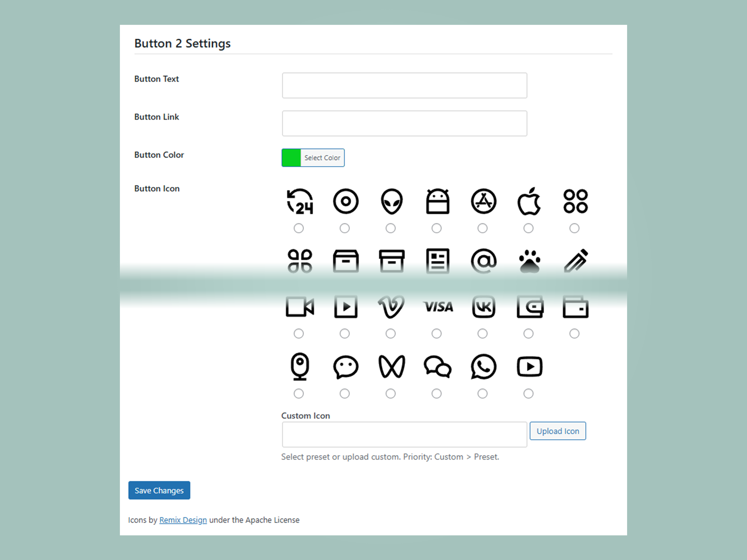Pick the target circle icon
The width and height of the screenshot is (747, 560).
click(345, 202)
